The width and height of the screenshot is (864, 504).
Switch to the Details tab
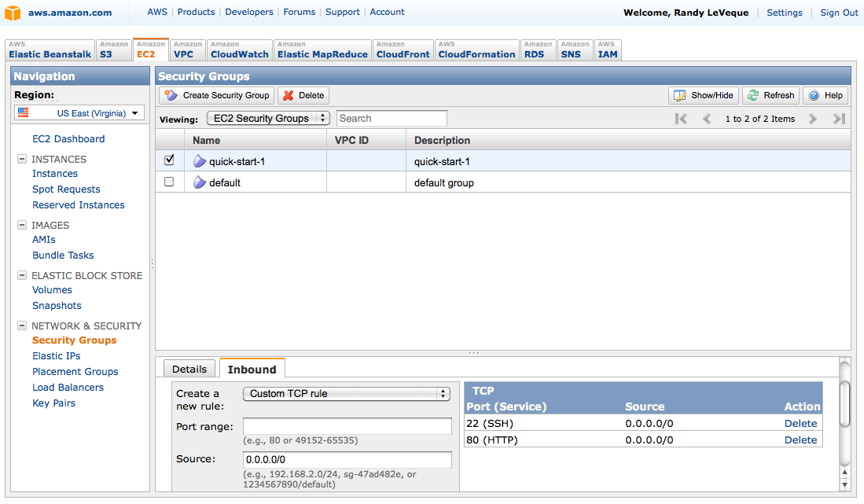[189, 369]
